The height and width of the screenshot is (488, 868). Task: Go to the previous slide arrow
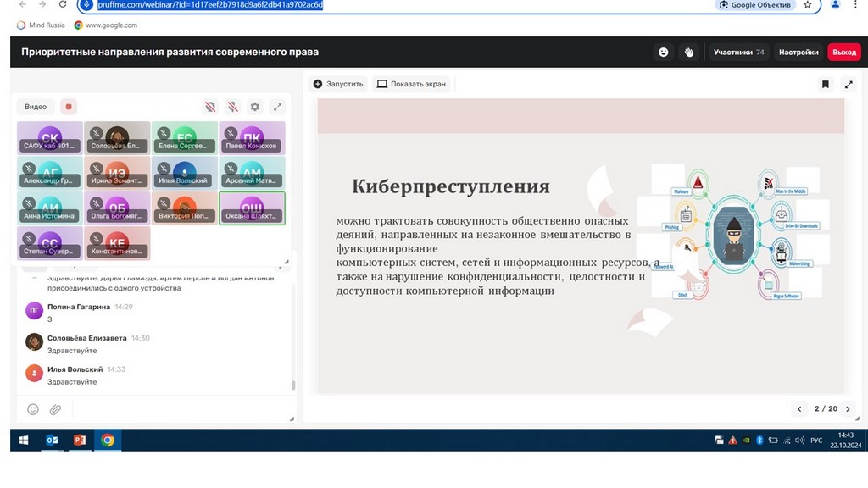799,408
